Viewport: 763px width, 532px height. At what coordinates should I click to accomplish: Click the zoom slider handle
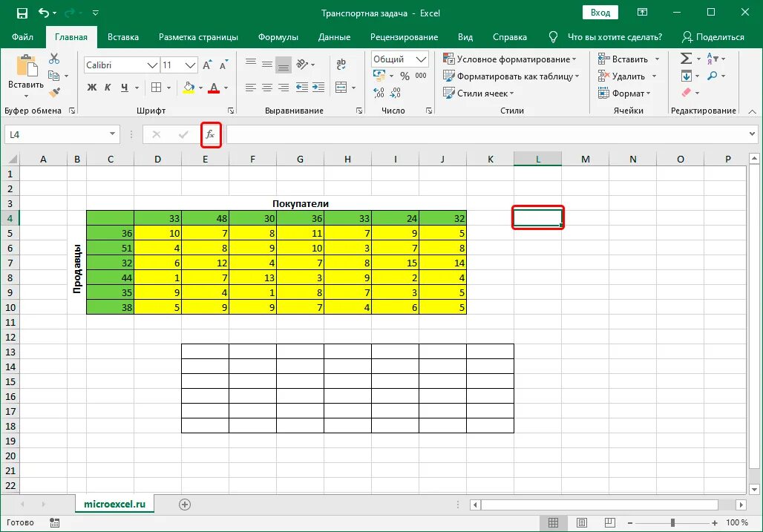673,523
